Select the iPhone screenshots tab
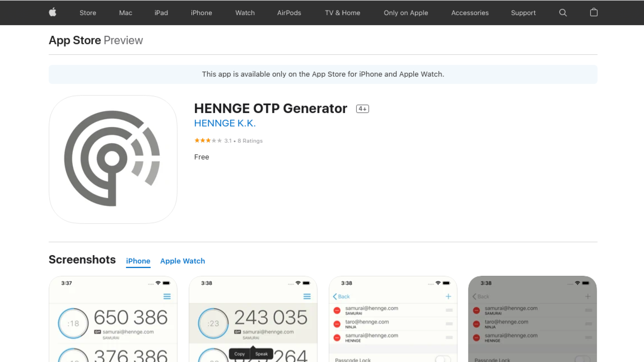Screen dimensions: 644x362 138,261
